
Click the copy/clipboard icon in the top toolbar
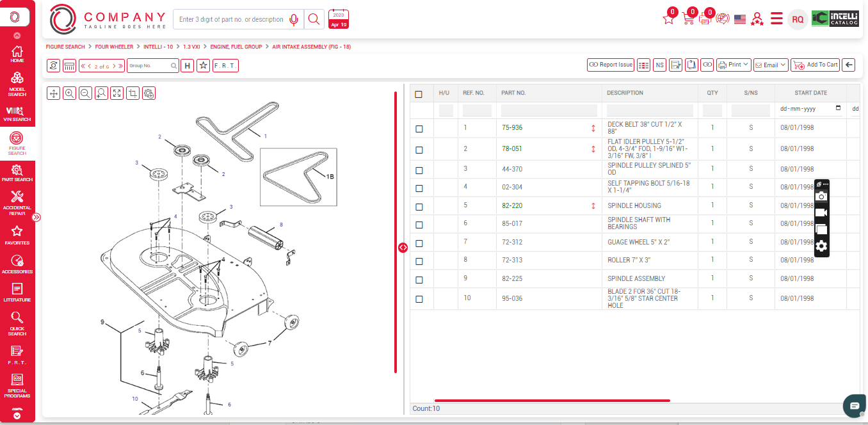[x=691, y=65]
